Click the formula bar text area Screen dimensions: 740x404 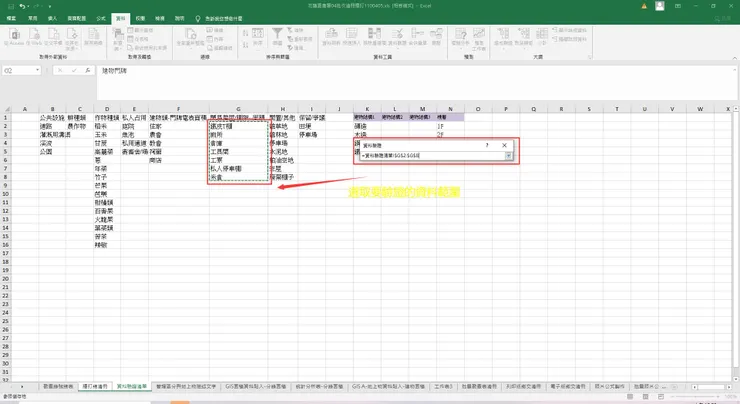click(416, 82)
